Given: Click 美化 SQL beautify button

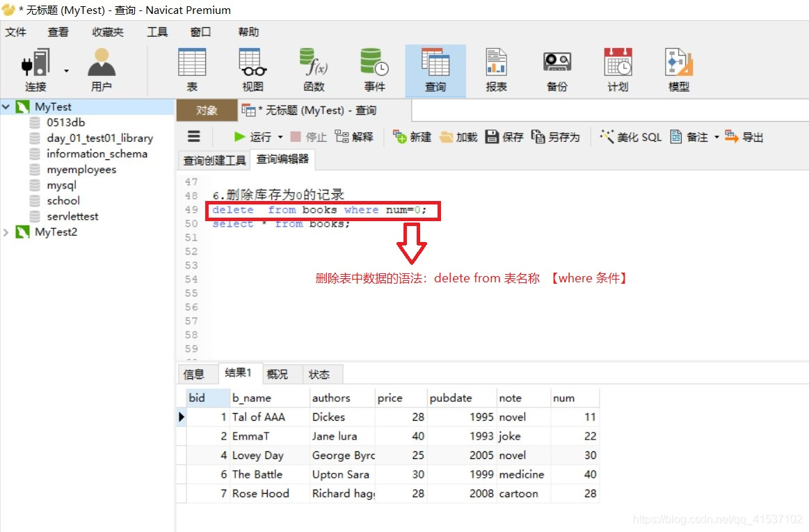Looking at the screenshot, I should point(630,137).
